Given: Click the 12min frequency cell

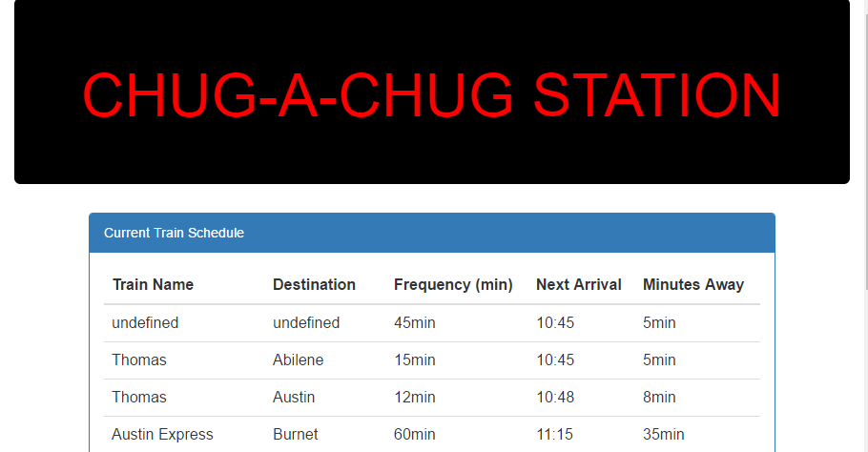Looking at the screenshot, I should pyautogui.click(x=414, y=397).
